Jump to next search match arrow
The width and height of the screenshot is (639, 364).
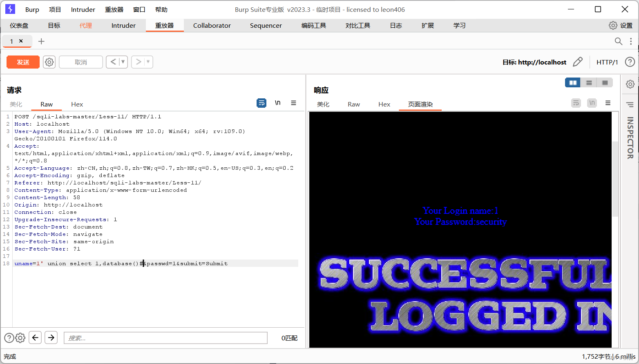point(51,337)
